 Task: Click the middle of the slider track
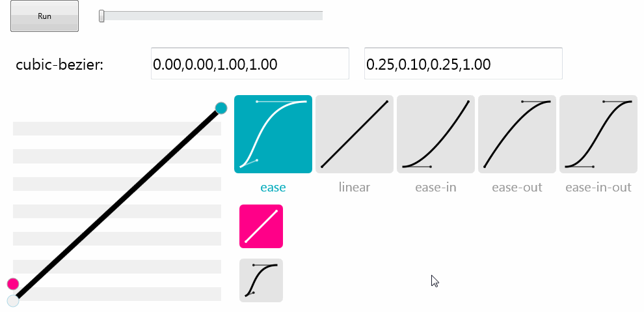pyautogui.click(x=212, y=16)
